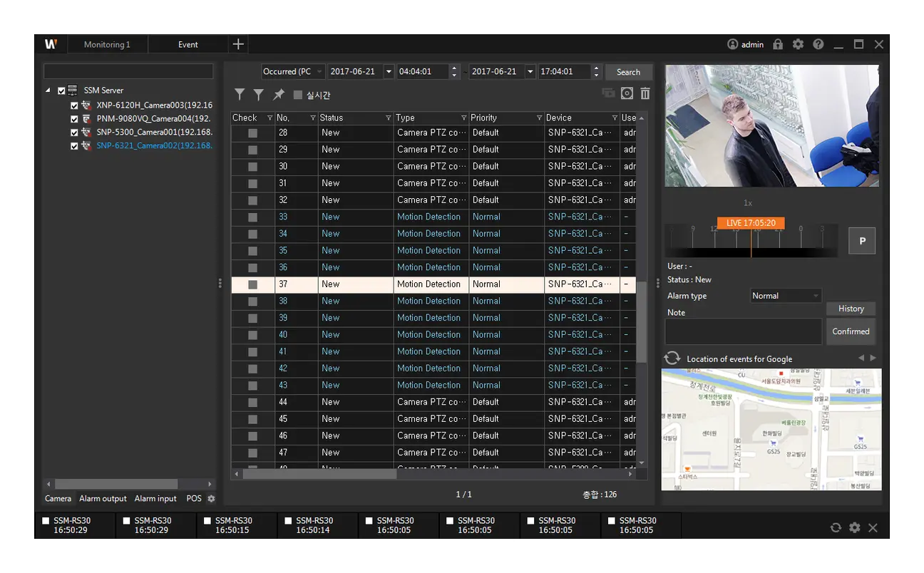The width and height of the screenshot is (924, 573).
Task: Switch to the Alarm input tab
Action: (155, 499)
